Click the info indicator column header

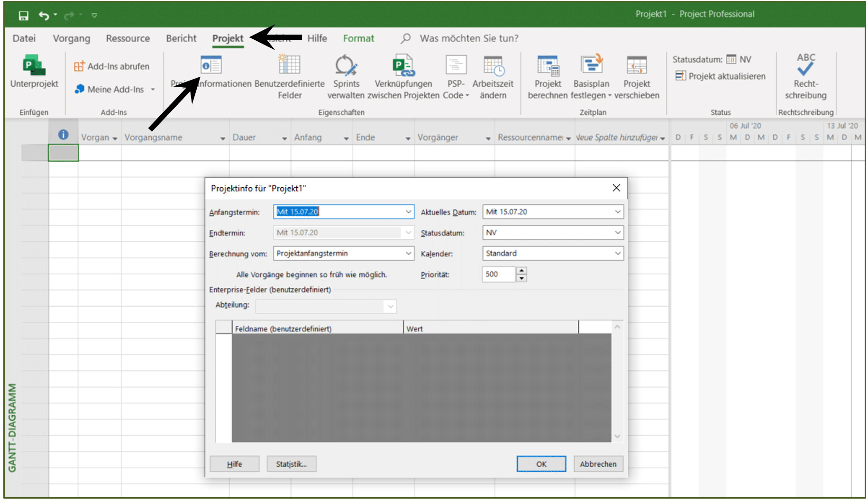[64, 135]
